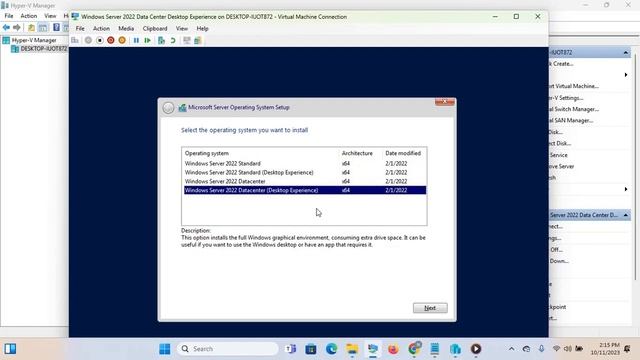Collapse the DESKTOP-IUOT872 actions section
Image resolution: width=640 pixels, height=360 pixels.
tap(626, 53)
